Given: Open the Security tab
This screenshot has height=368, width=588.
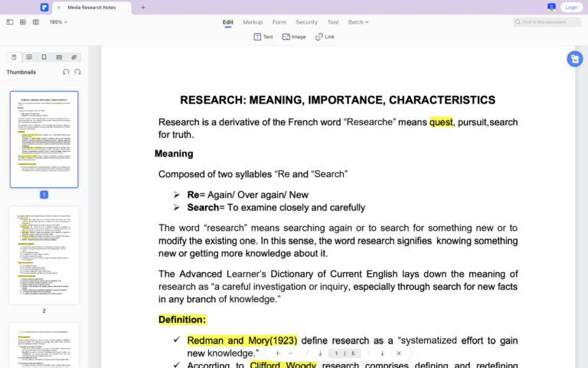Looking at the screenshot, I should pyautogui.click(x=306, y=22).
